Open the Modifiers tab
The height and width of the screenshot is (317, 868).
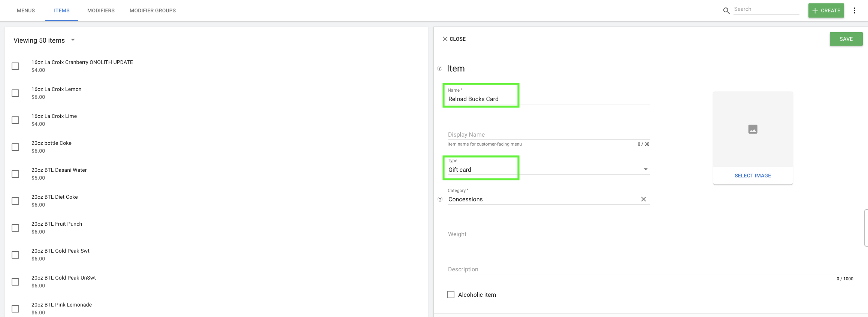click(x=101, y=10)
